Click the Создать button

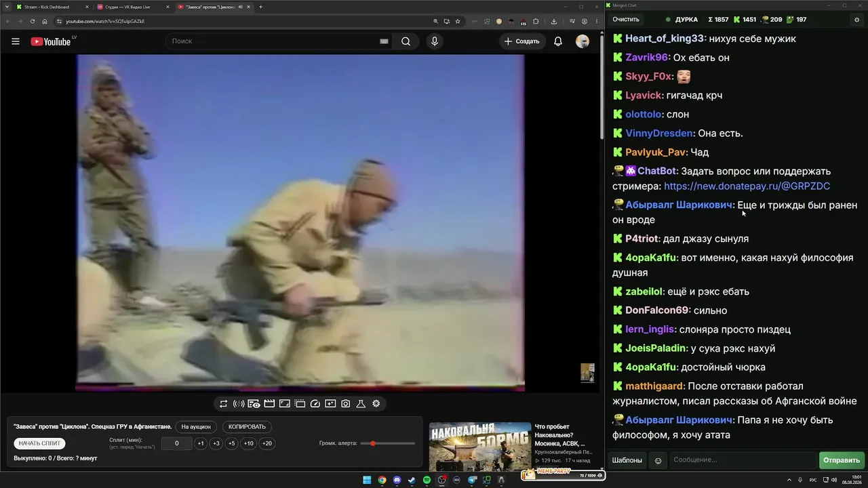click(521, 41)
